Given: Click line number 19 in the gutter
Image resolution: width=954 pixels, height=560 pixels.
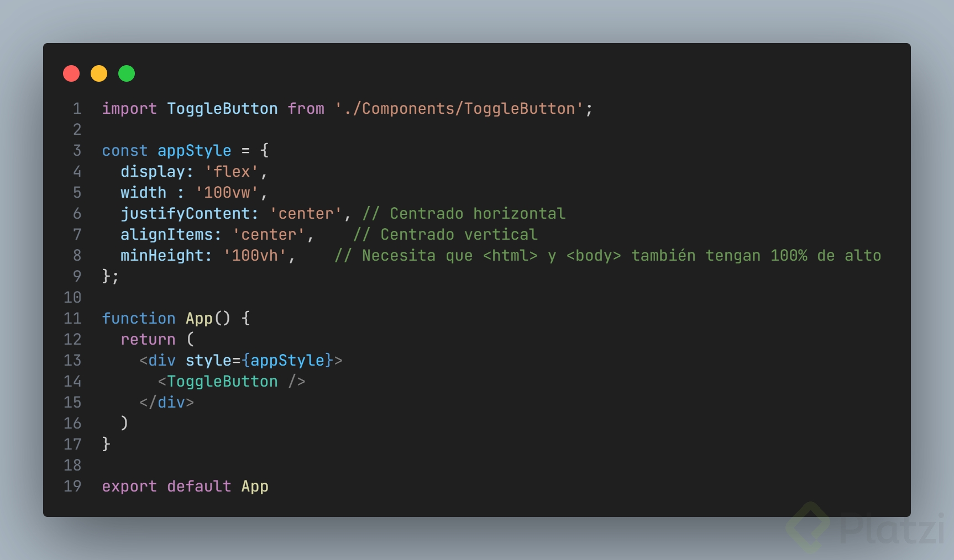Looking at the screenshot, I should click(x=72, y=487).
